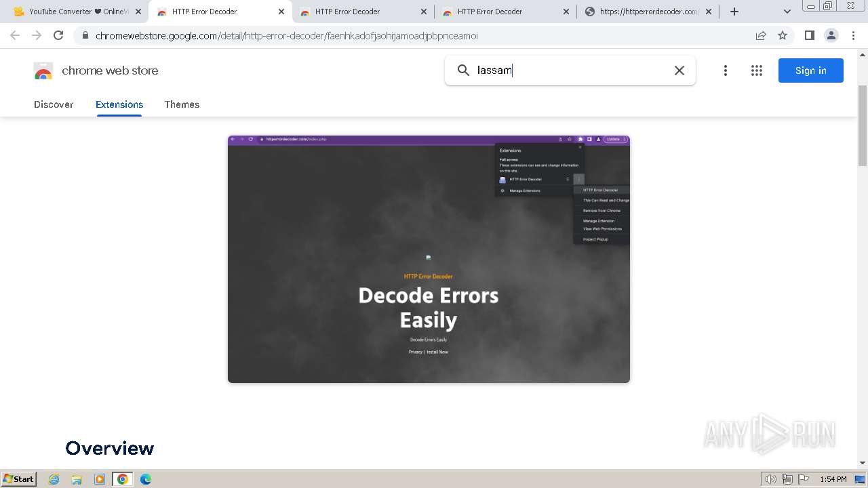Click the chrome web store title text
The height and width of the screenshot is (488, 868).
(110, 70)
